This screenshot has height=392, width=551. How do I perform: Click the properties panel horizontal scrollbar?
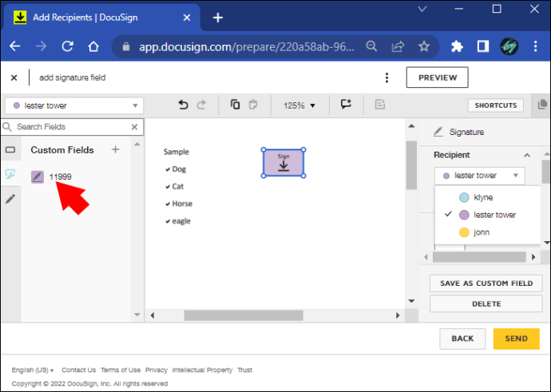(x=479, y=257)
